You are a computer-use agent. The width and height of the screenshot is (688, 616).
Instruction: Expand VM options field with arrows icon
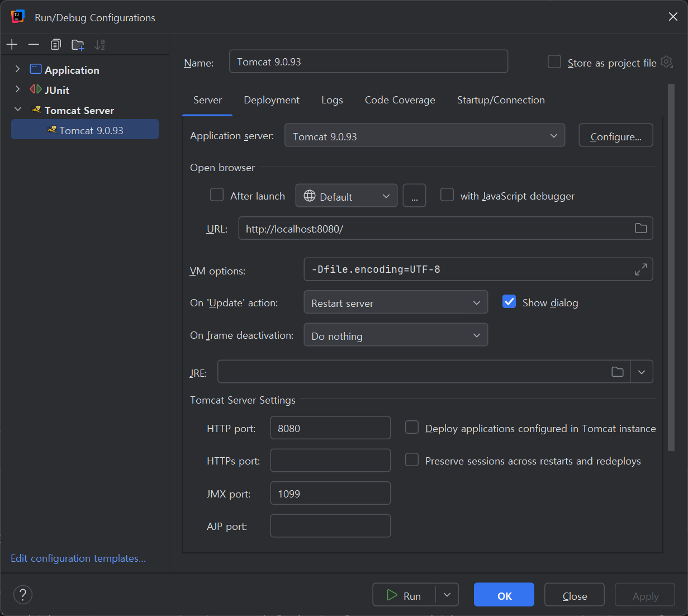[641, 269]
